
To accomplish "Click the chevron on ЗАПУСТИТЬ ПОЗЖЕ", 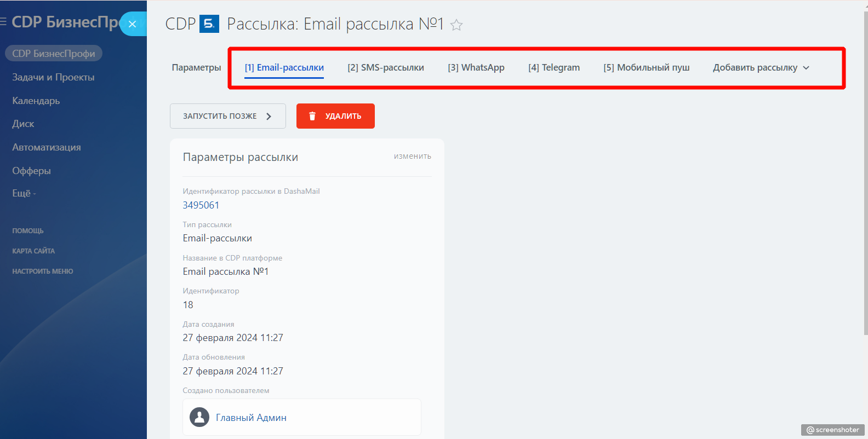I will tap(269, 116).
